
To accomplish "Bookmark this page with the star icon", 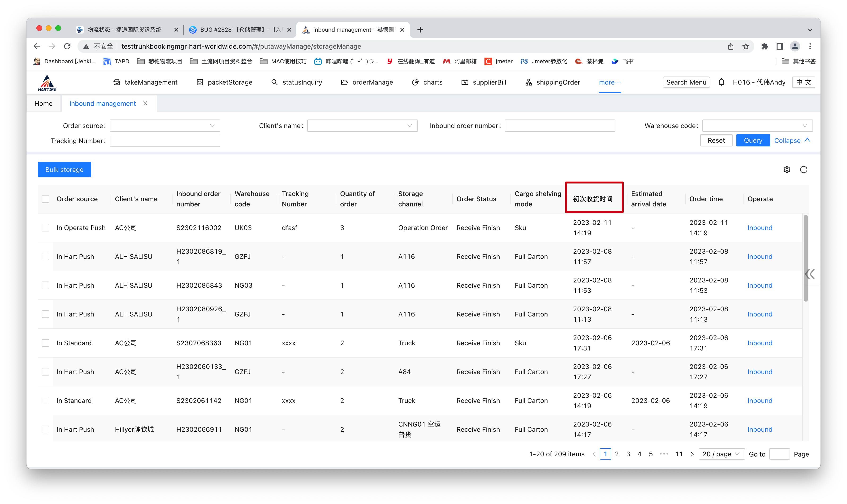I will (746, 46).
